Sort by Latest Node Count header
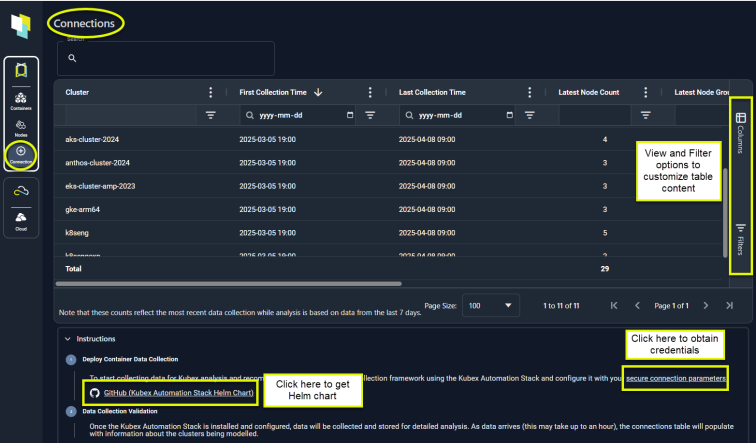Image resolution: width=756 pixels, height=443 pixels. [x=589, y=93]
